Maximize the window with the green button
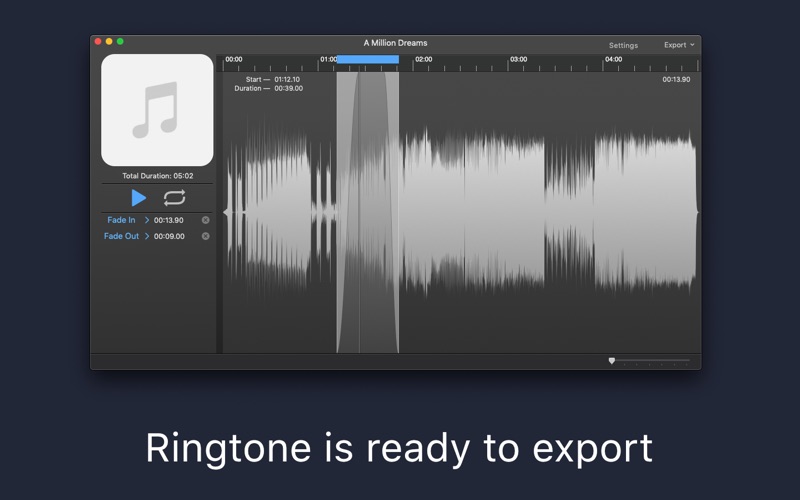 coord(120,41)
